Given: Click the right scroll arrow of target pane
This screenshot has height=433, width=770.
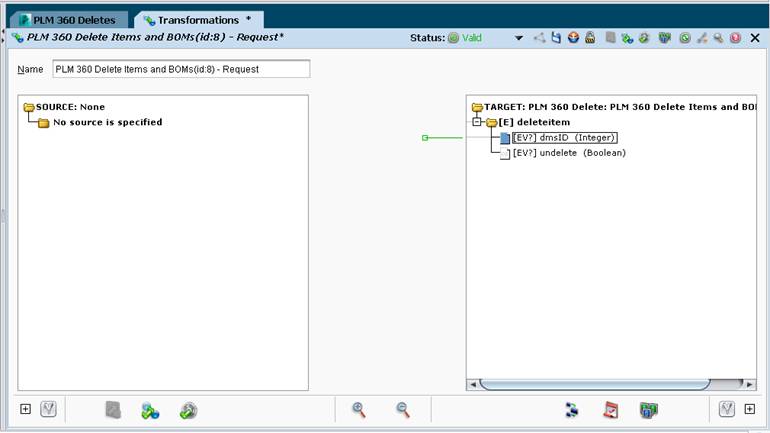Looking at the screenshot, I should point(749,384).
